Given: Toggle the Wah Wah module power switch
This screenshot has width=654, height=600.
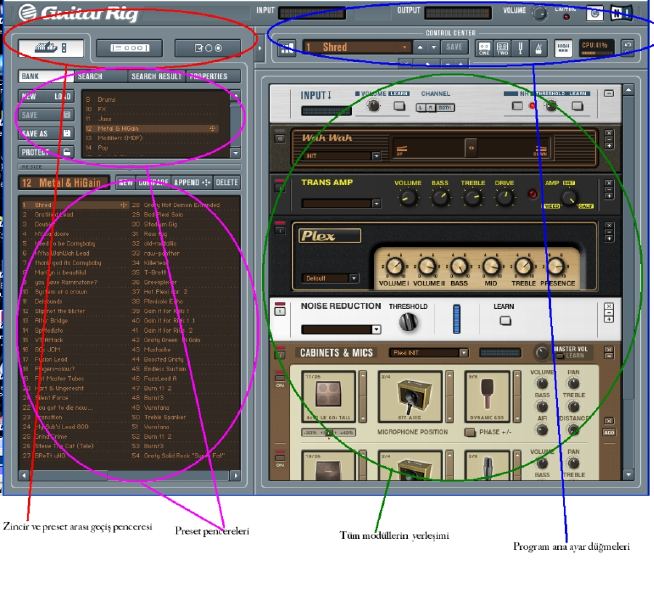Looking at the screenshot, I should (x=280, y=136).
